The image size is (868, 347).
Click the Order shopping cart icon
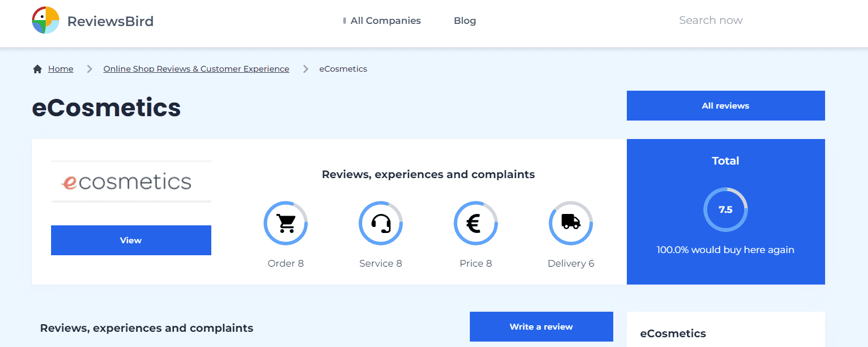pos(286,223)
